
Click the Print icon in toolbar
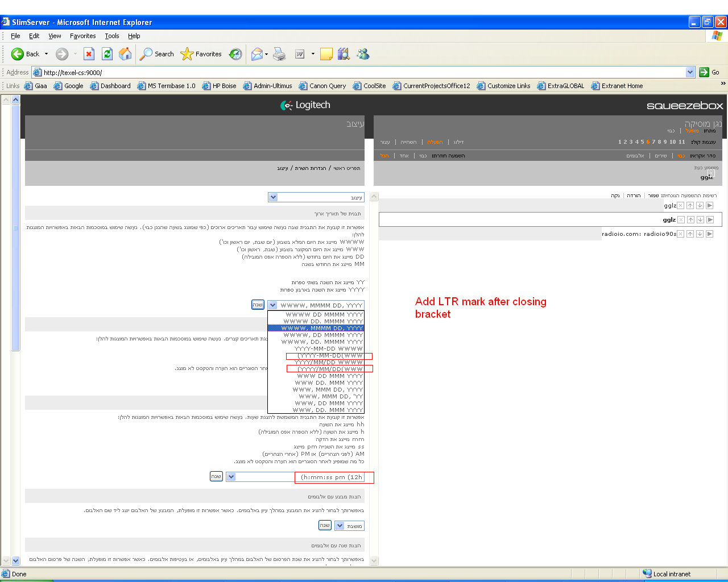(x=279, y=54)
